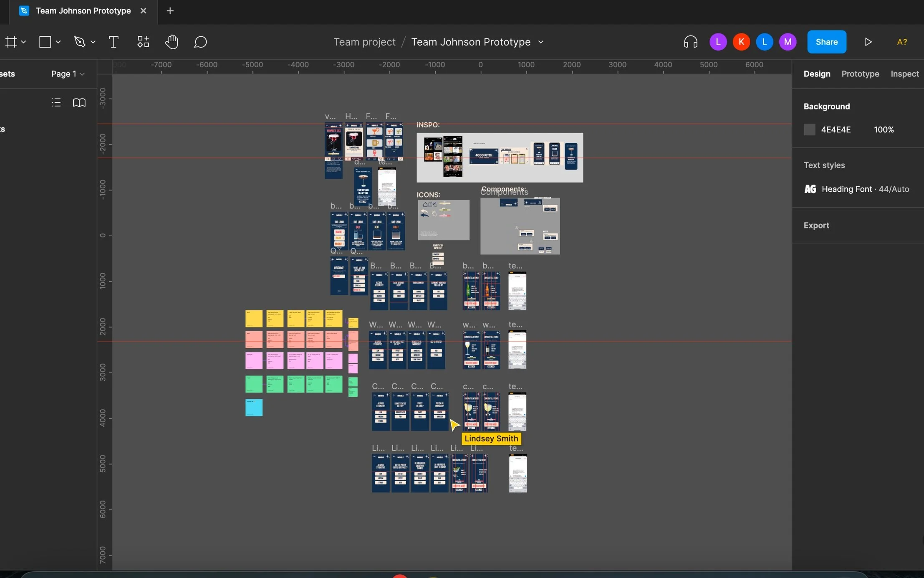Open the file name dropdown chevron

[x=541, y=42]
